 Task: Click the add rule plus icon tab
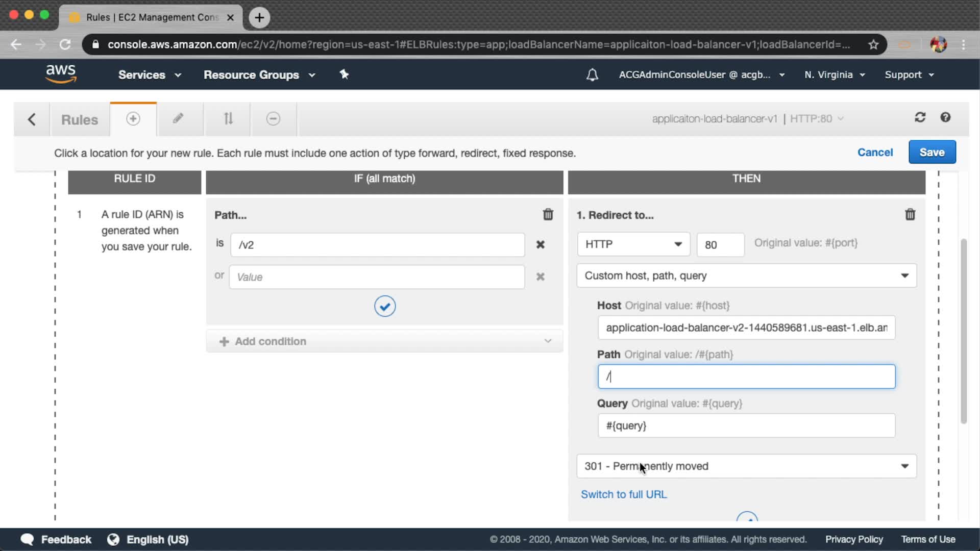133,119
